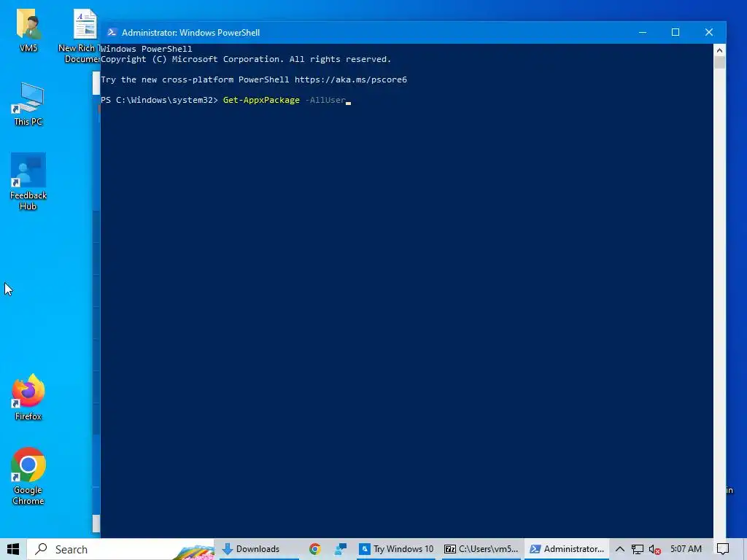Switch to 7-Zip C:\Users\vm5 taskbar window
The height and width of the screenshot is (560, 747).
[x=481, y=549]
